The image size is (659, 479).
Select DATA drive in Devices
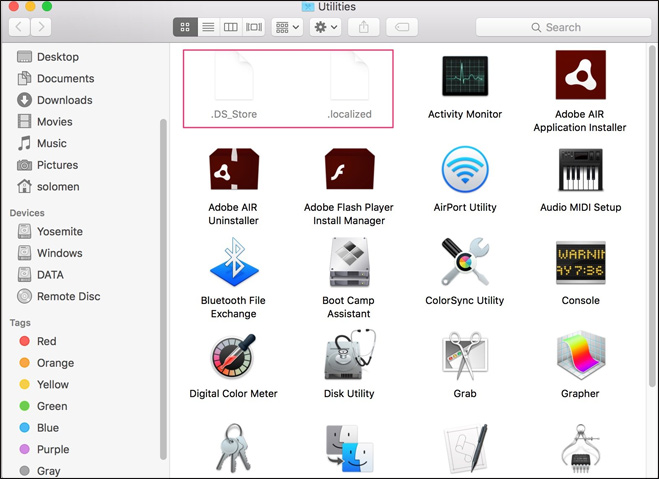(x=40, y=275)
